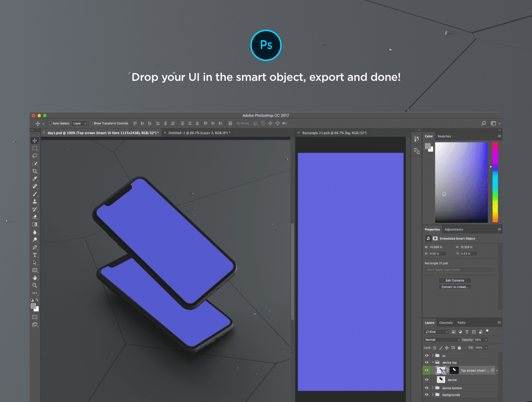
Task: Hide the device bottom layer group
Action: coord(426,388)
